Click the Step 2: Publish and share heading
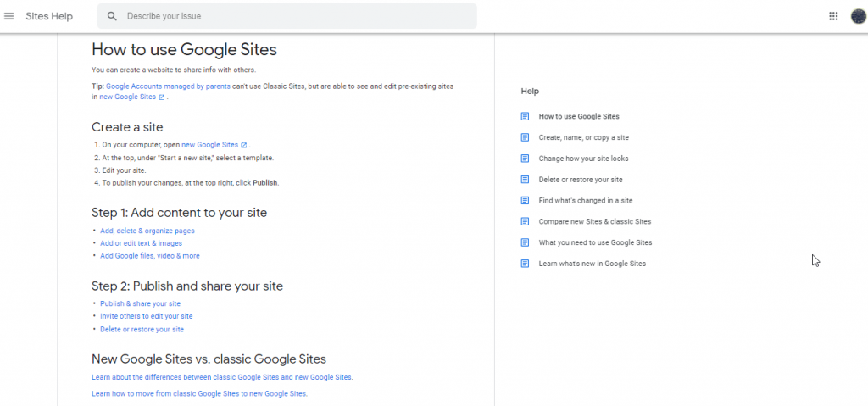868x406 pixels. pos(187,286)
